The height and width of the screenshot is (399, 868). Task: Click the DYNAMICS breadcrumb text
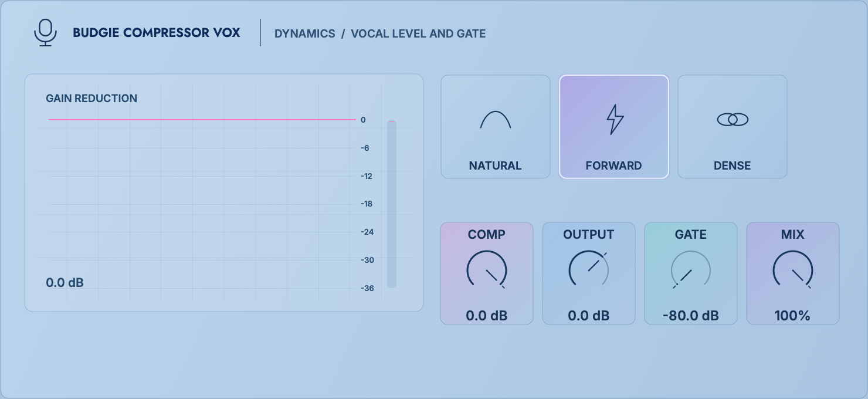(x=305, y=33)
